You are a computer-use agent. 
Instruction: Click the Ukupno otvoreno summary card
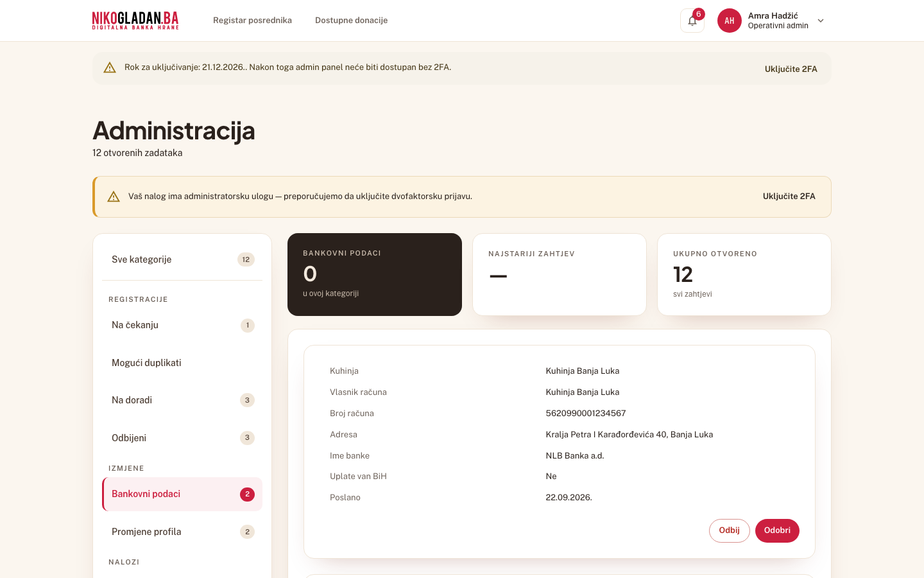coord(744,274)
